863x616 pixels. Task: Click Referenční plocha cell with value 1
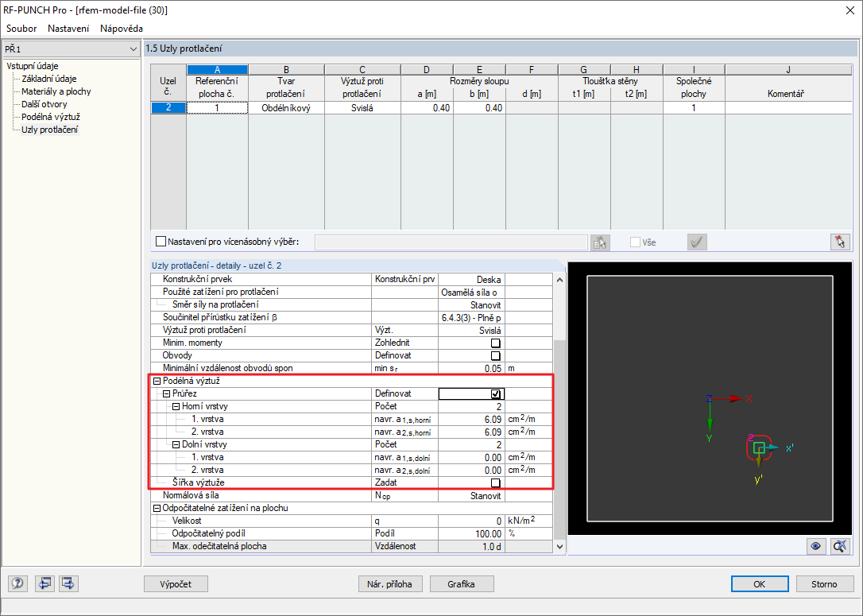point(218,108)
